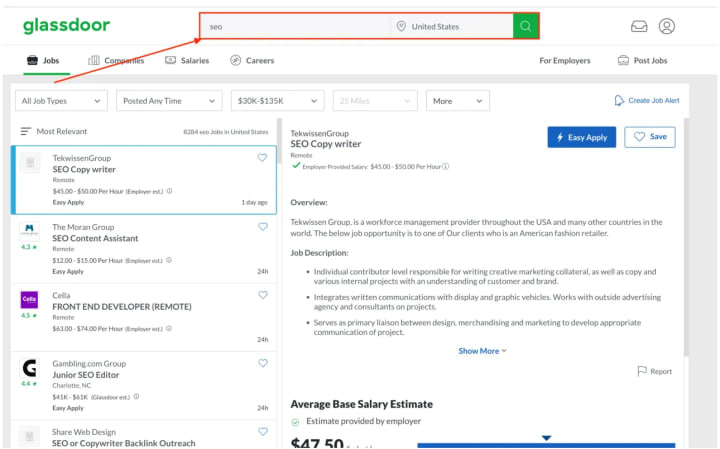Click the United States location field

(x=451, y=27)
